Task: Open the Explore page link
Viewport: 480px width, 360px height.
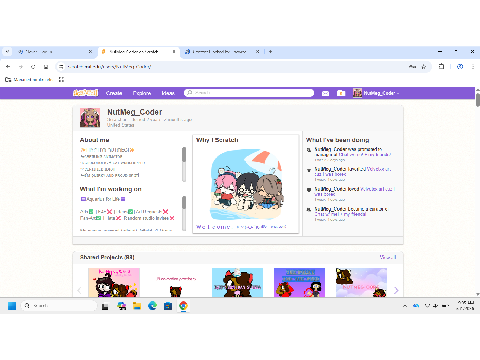Action: pos(142,93)
